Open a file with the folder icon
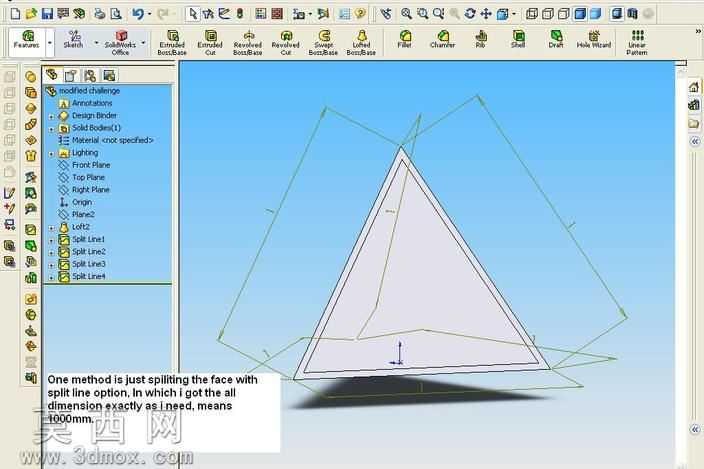Screen dimensions: 704x469 [31, 14]
